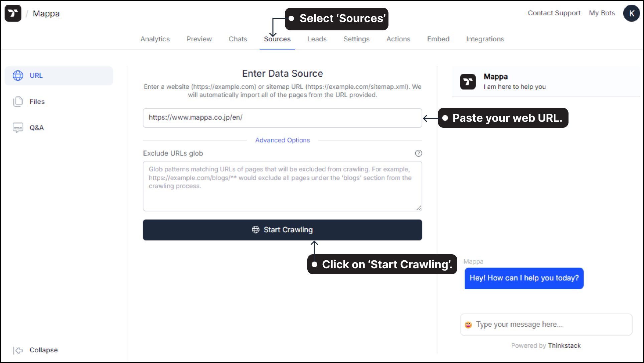Click 'I am here to help you' text
644x363 pixels.
tap(514, 87)
